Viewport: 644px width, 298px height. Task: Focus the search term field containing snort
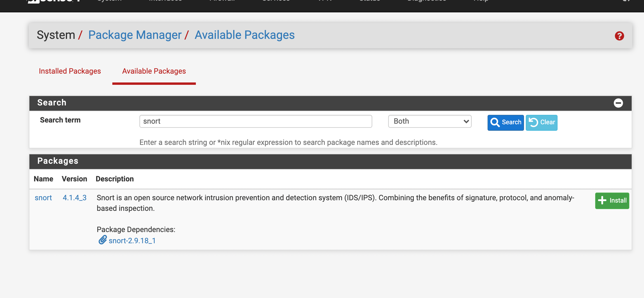tap(256, 121)
